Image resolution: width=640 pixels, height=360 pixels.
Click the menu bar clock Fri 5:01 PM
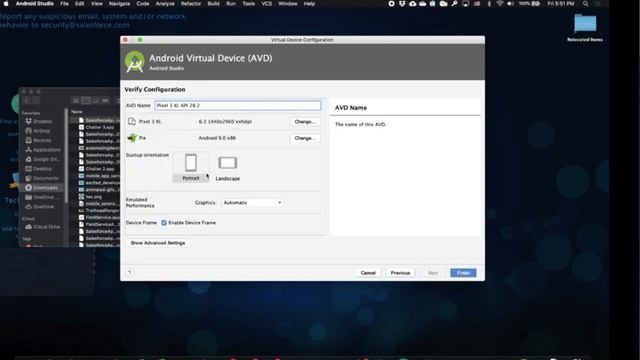[561, 4]
